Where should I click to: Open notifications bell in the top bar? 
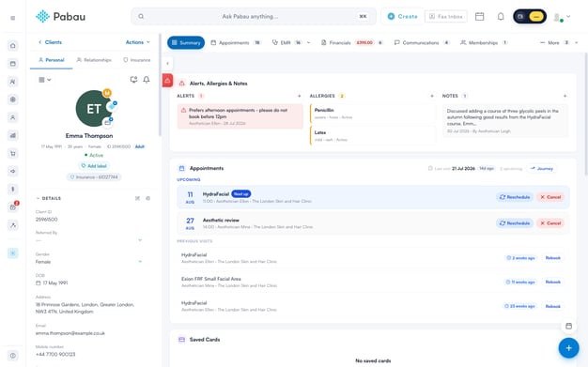point(501,17)
